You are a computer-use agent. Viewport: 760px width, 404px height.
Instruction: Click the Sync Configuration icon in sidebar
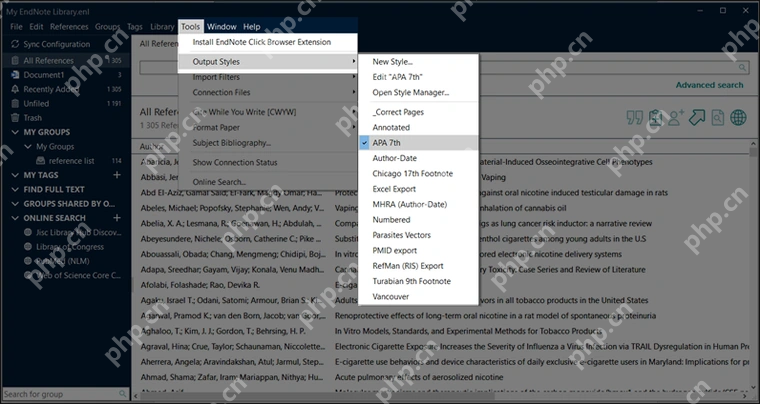click(15, 44)
